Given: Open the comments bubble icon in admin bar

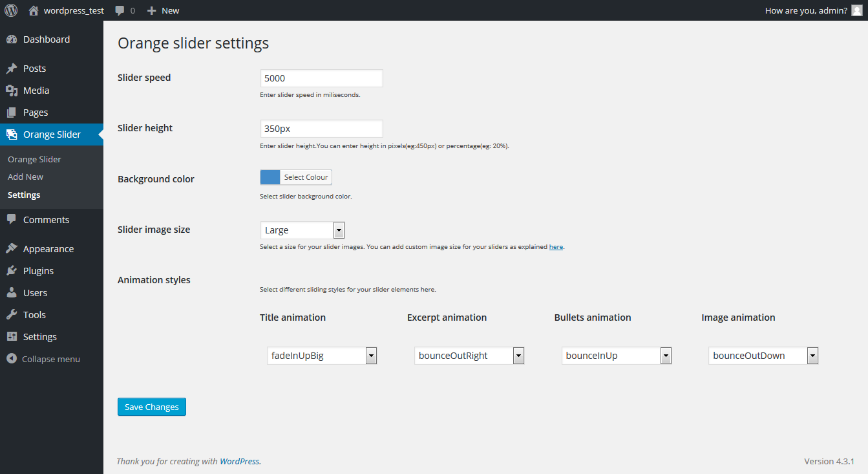Looking at the screenshot, I should (x=120, y=10).
